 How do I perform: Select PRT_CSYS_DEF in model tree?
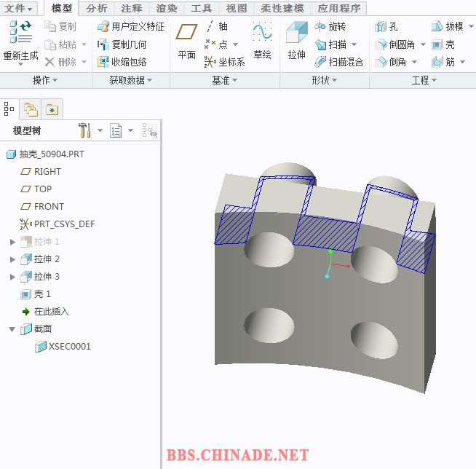[x=57, y=224]
